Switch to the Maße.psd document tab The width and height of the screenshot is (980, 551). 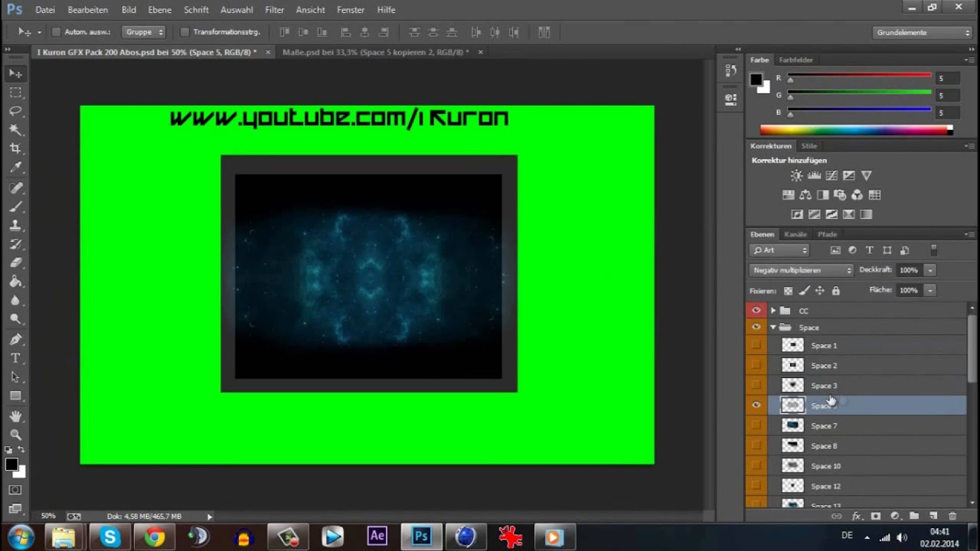tap(375, 52)
